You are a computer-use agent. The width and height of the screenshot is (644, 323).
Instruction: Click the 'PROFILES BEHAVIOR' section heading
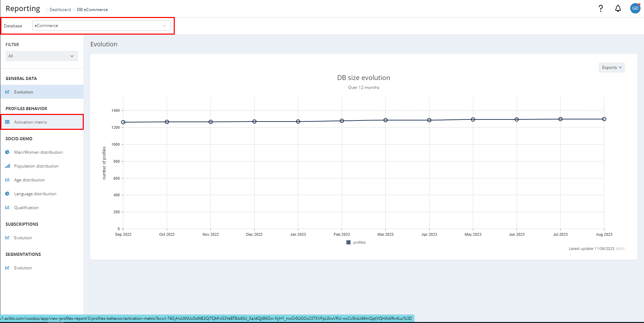click(26, 108)
